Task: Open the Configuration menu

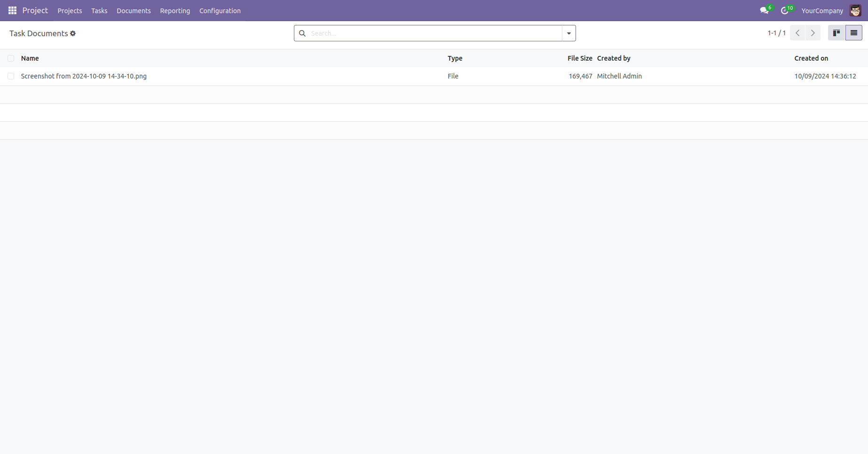Action: (220, 10)
